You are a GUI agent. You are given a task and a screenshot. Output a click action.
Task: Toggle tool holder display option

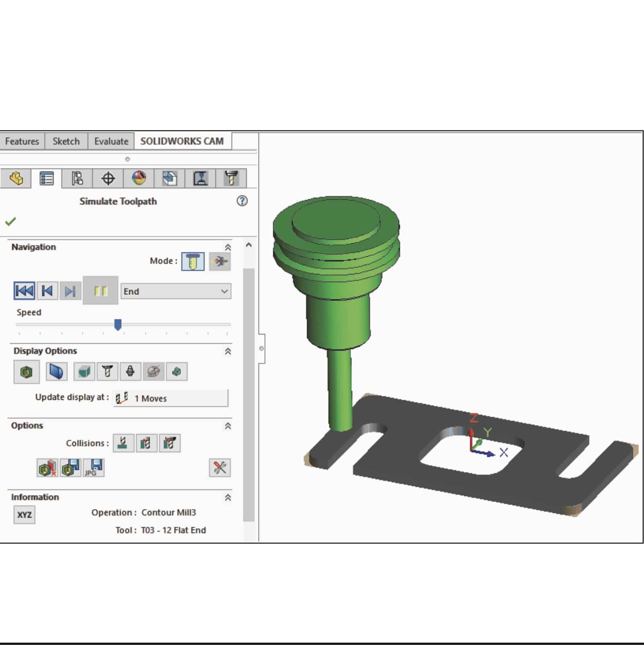[130, 371]
